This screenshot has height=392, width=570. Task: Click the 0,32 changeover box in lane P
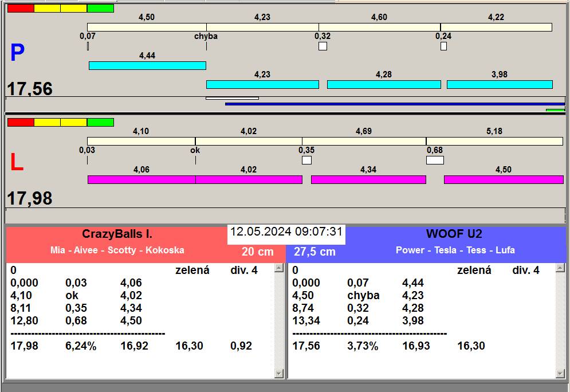[323, 46]
